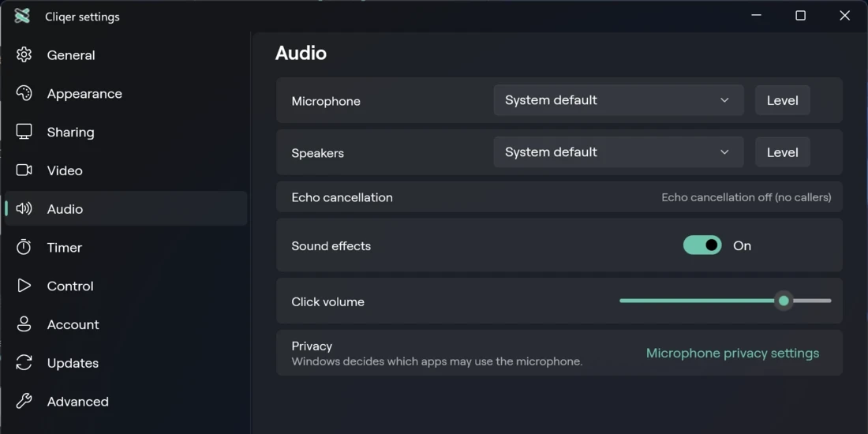Click the Cliqer logo in title bar

point(22,16)
